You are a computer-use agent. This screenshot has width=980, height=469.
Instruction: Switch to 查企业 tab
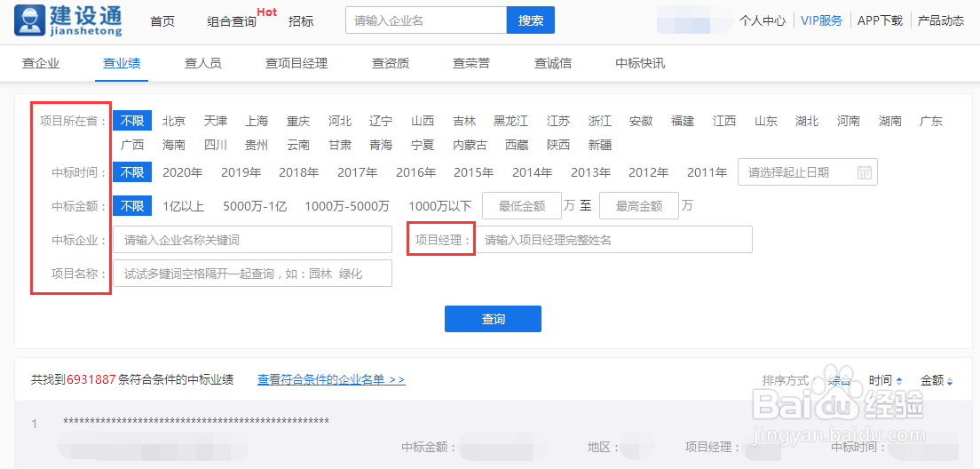41,63
